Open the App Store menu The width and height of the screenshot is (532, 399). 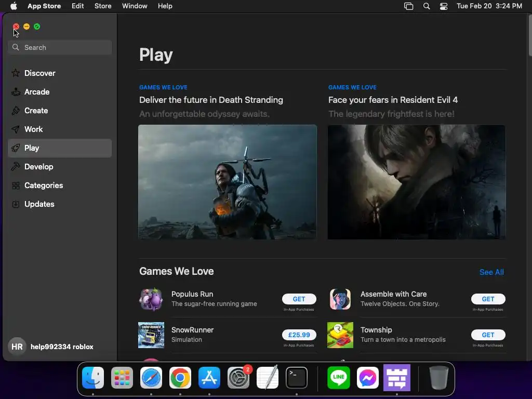tap(44, 6)
